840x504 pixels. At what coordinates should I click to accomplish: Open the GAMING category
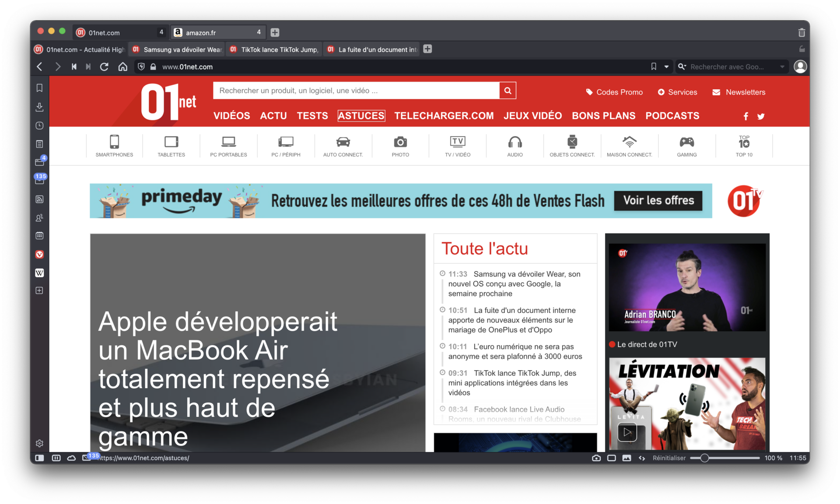[x=687, y=146]
